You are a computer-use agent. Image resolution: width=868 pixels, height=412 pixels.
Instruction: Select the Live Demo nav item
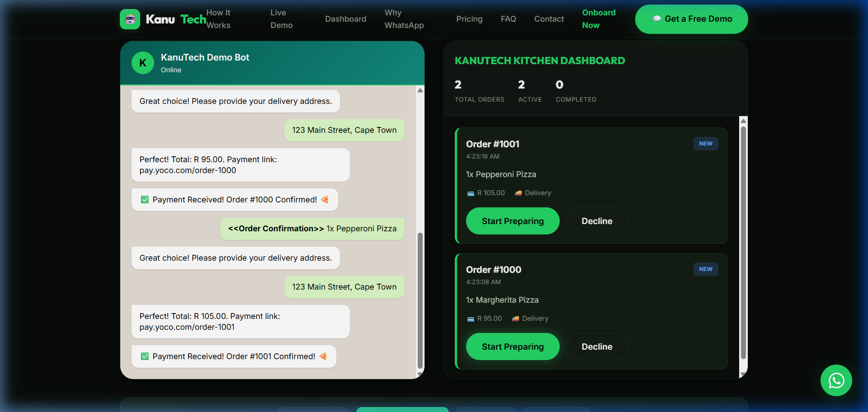click(281, 19)
